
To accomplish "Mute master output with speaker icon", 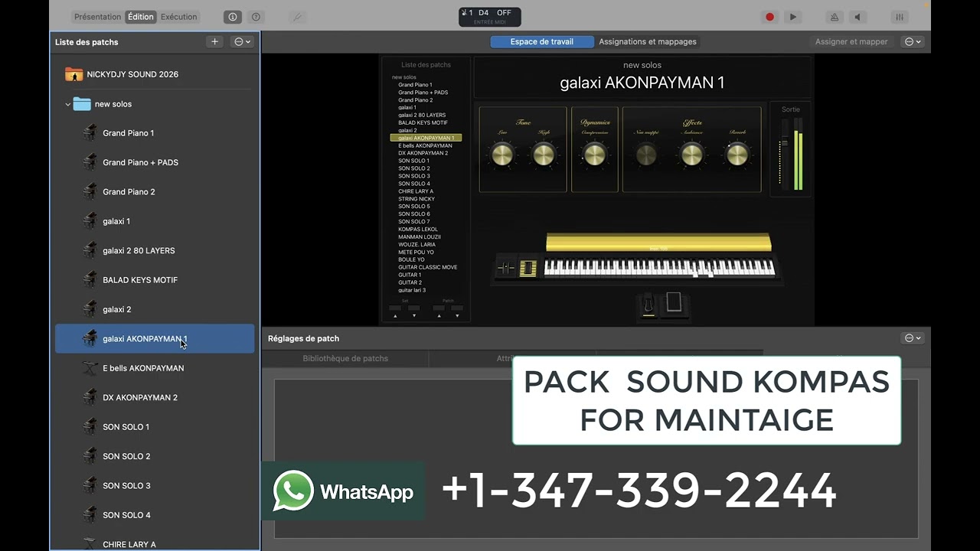I will click(x=857, y=17).
